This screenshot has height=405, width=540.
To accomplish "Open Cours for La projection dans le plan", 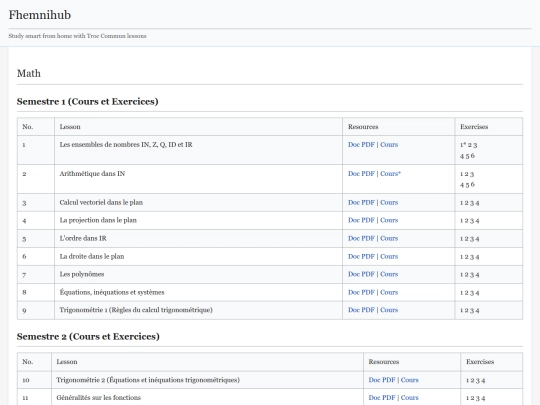I will point(389,220).
